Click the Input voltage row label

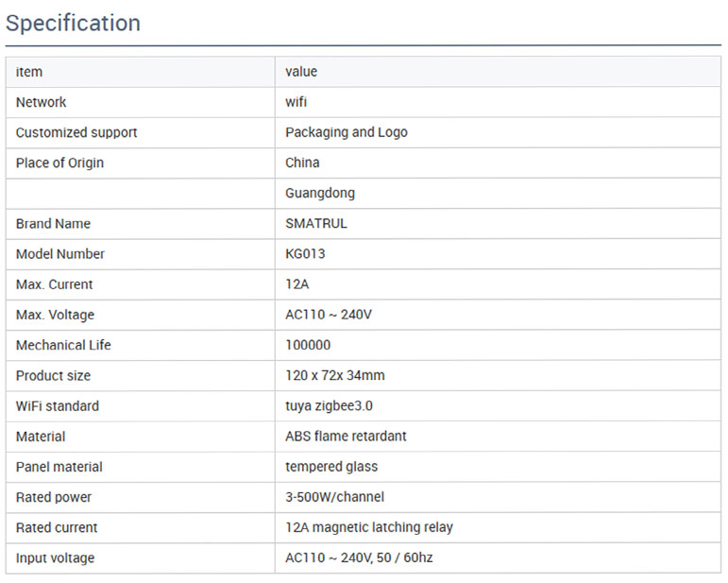(55, 557)
